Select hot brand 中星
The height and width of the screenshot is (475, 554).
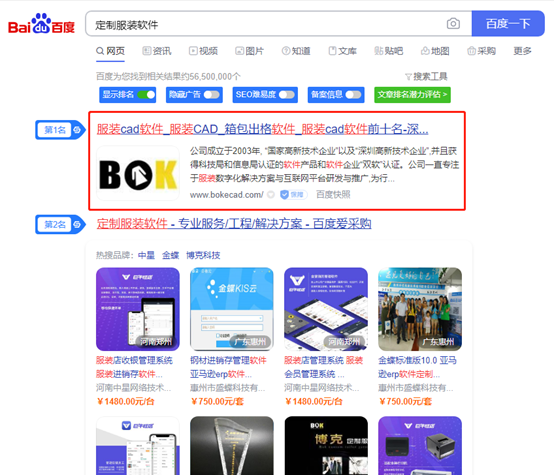146,255
